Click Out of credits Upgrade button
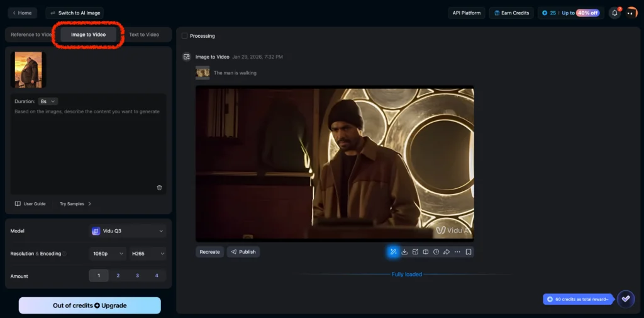This screenshot has height=318, width=644. [89, 305]
